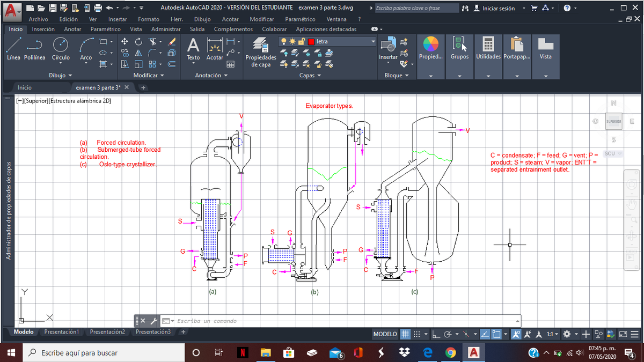Viewport: 644px width, 362px height.
Task: Click the Scale tool icon
Action: pos(138,64)
